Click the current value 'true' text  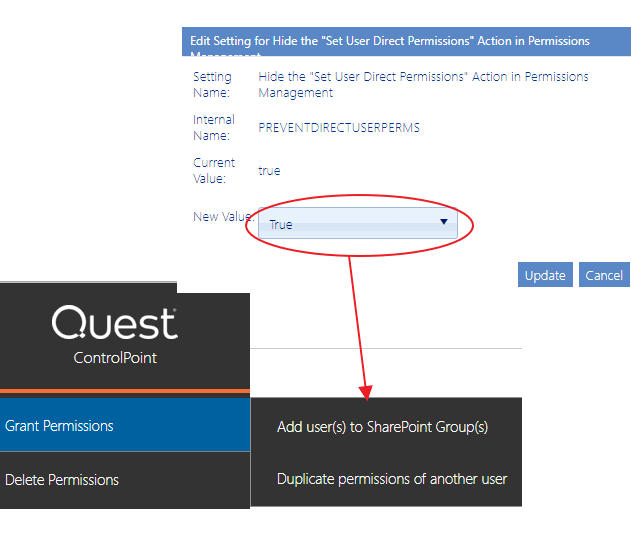269,171
